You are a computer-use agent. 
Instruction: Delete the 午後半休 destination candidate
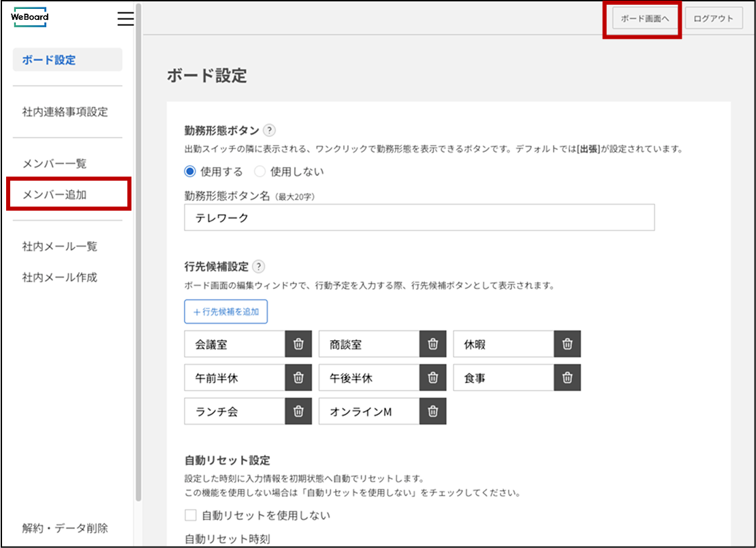[432, 378]
